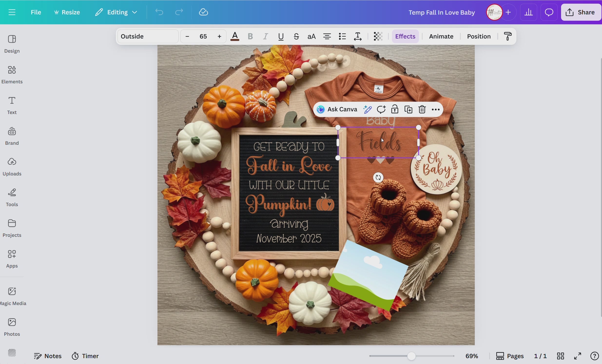
Task: Toggle underline on the selected text
Action: tap(281, 36)
